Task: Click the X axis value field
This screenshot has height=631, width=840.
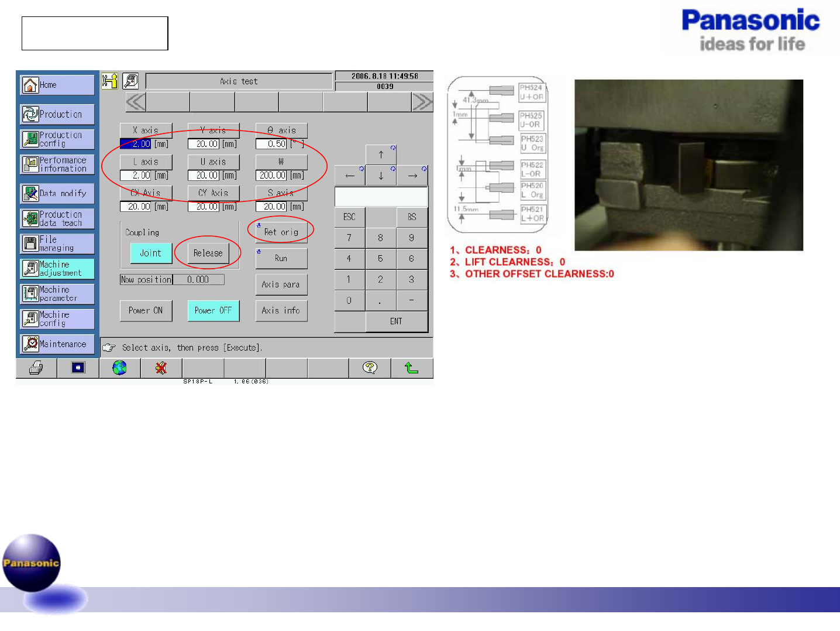Action: click(136, 144)
